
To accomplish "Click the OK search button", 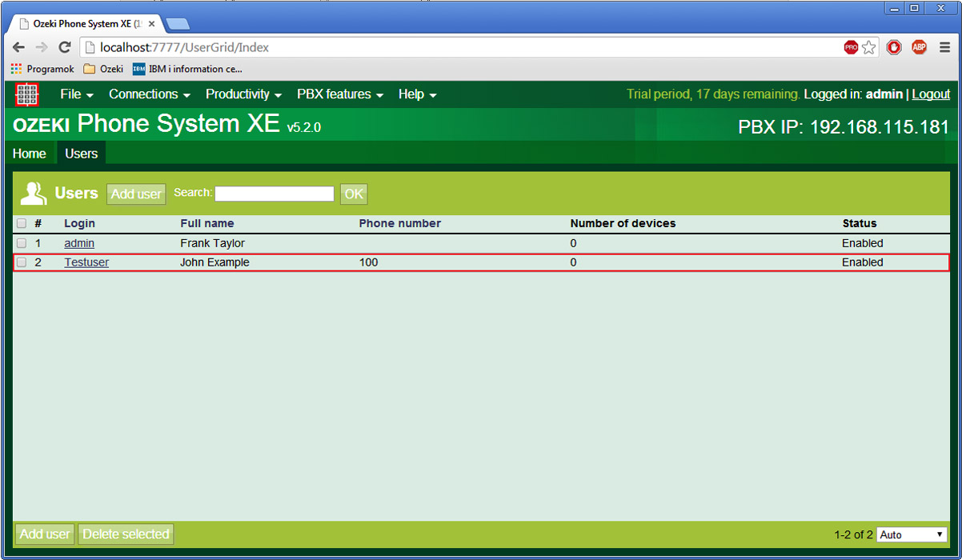I will pos(354,194).
